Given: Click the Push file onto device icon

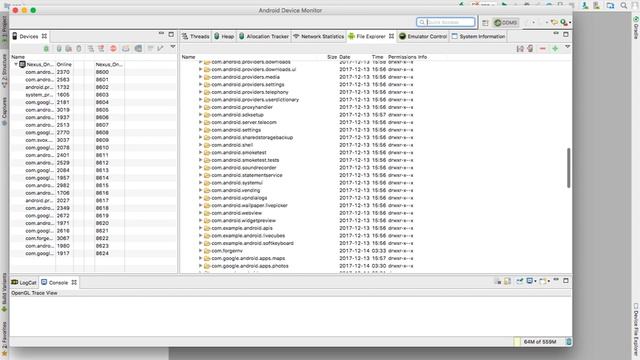Looking at the screenshot, I should pos(530,49).
